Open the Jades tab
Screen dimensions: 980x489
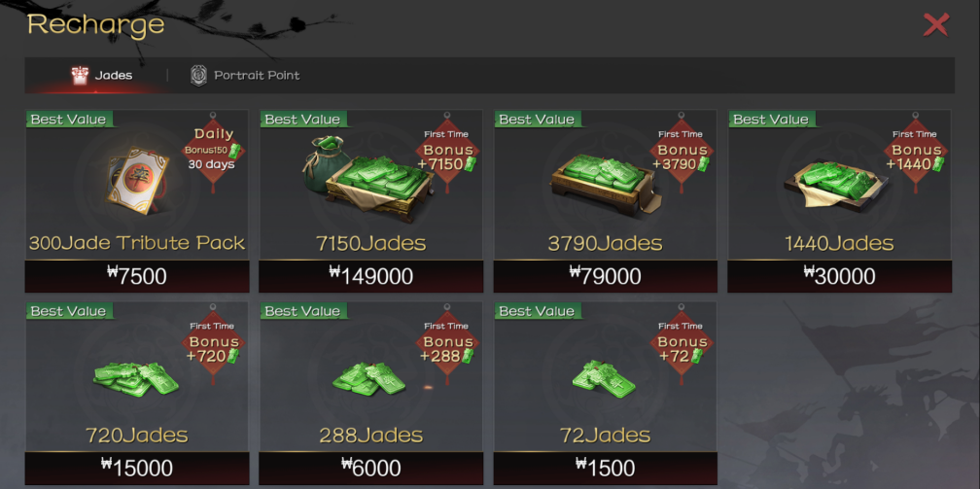[x=102, y=76]
